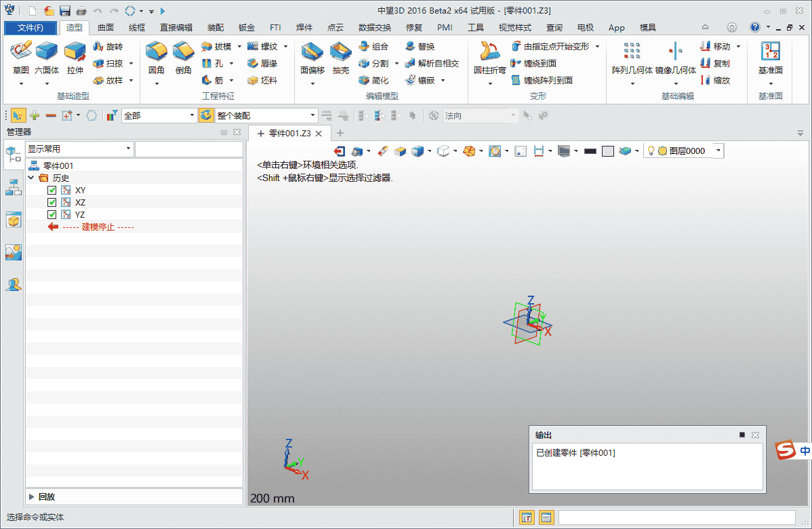Switch to the 曲面 ribbon tab

106,28
